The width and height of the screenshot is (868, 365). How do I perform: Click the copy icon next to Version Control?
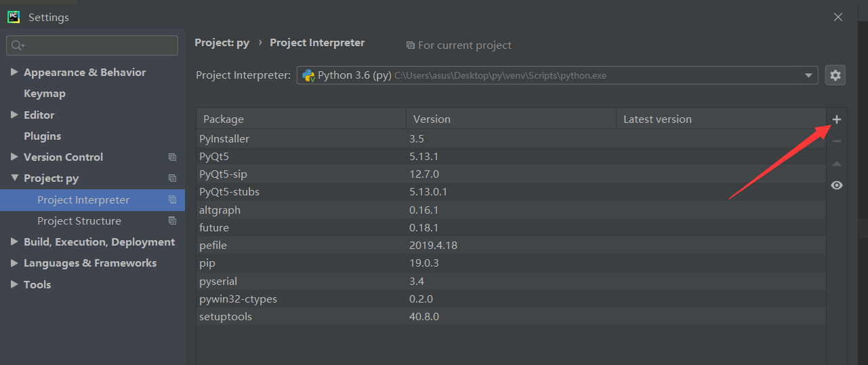click(x=172, y=157)
